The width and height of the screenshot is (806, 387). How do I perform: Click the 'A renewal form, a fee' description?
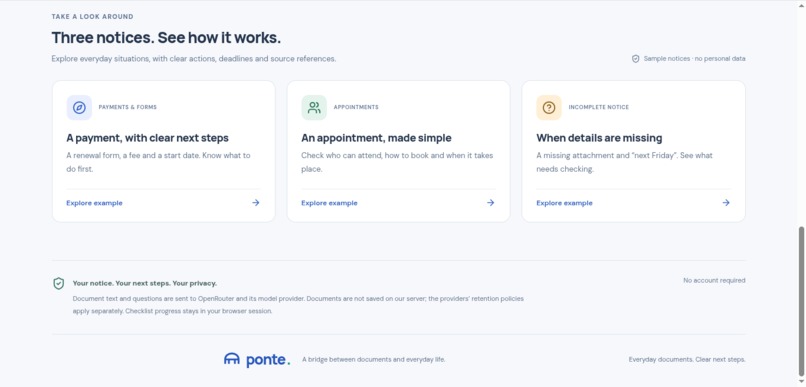pyautogui.click(x=158, y=162)
